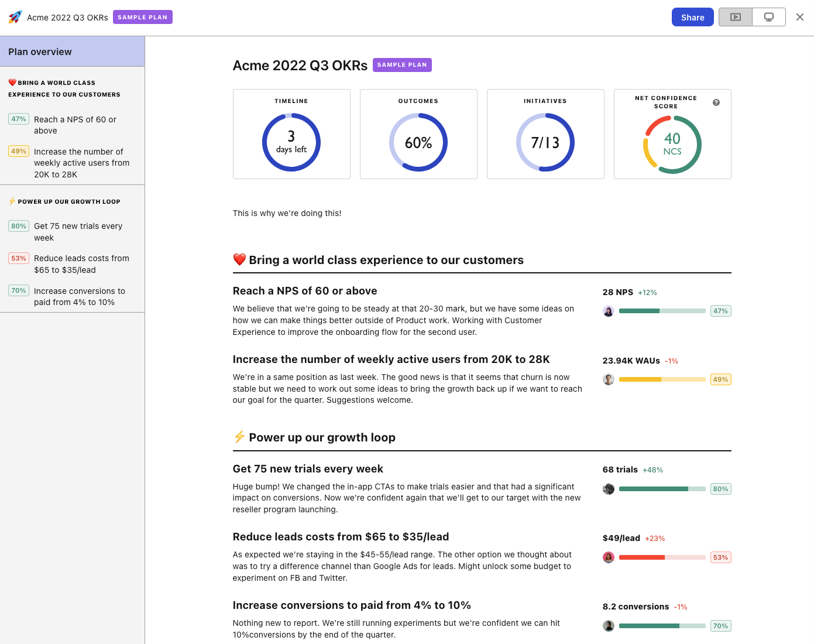Click the trials 80% progress bar
The width and height of the screenshot is (814, 644).
pyautogui.click(x=662, y=489)
